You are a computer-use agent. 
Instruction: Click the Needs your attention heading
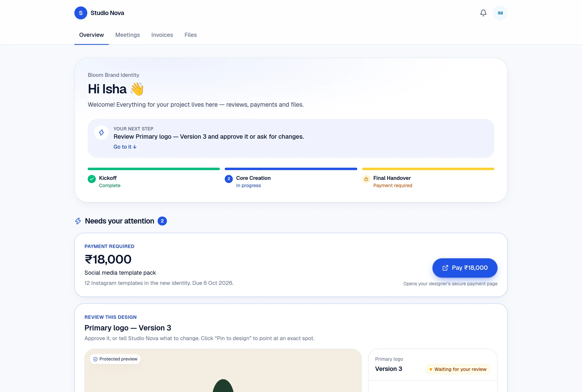coord(120,221)
